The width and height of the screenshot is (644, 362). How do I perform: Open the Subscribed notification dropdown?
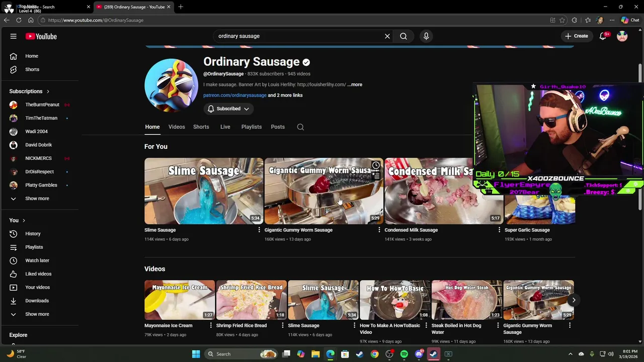[228, 109]
